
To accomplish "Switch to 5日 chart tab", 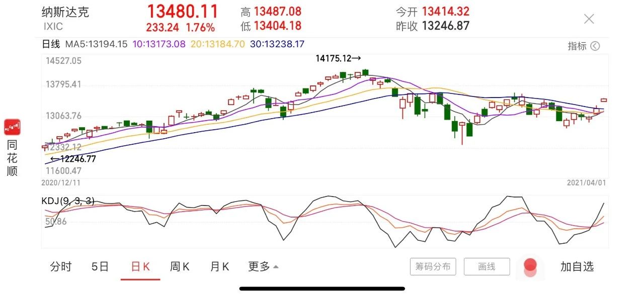I will tap(100, 267).
